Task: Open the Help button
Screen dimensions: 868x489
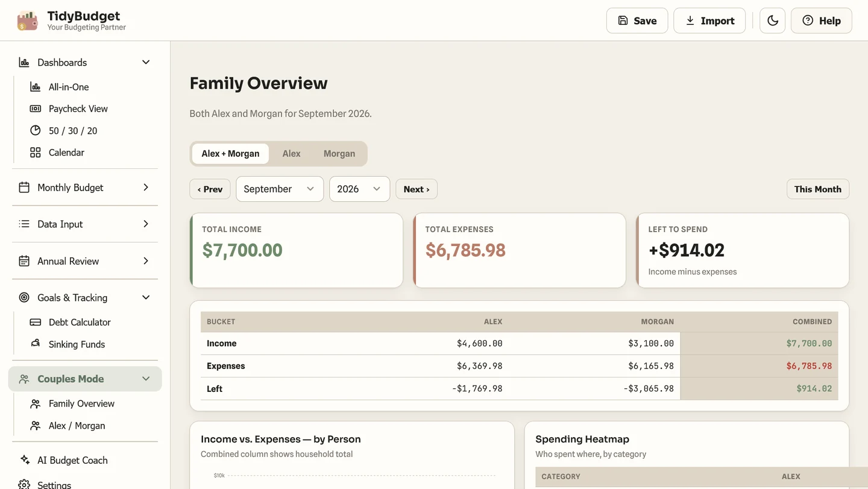Action: pyautogui.click(x=821, y=21)
